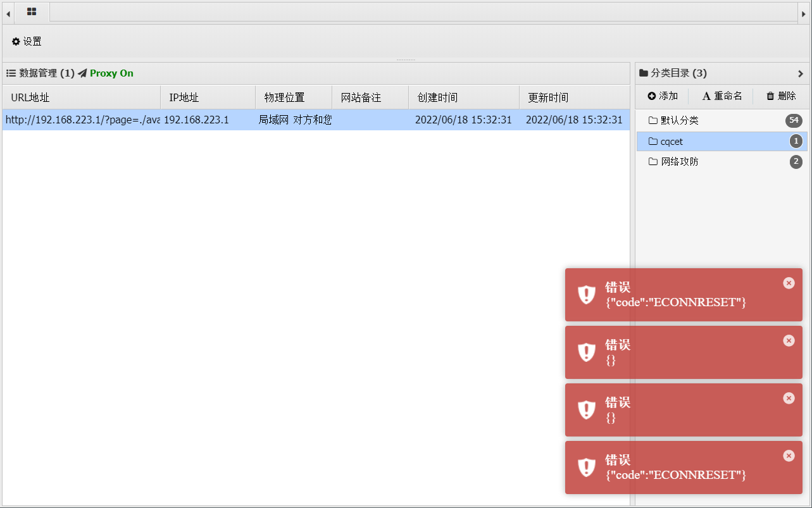Click 添加 to add category

click(663, 96)
